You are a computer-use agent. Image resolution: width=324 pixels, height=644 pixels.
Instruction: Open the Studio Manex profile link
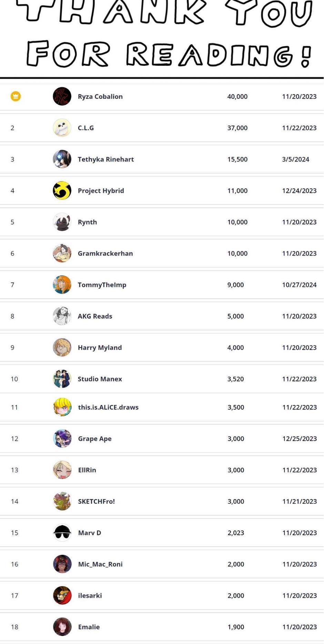[x=100, y=379]
